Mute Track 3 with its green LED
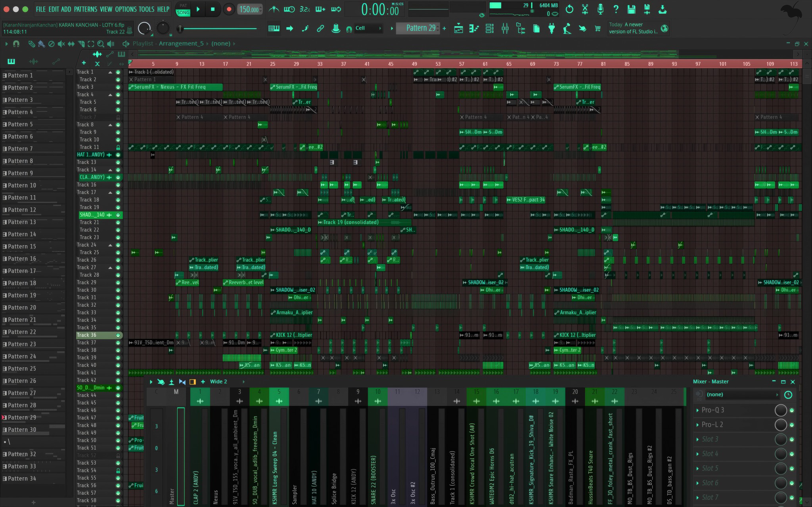The height and width of the screenshot is (507, 812). pos(118,87)
